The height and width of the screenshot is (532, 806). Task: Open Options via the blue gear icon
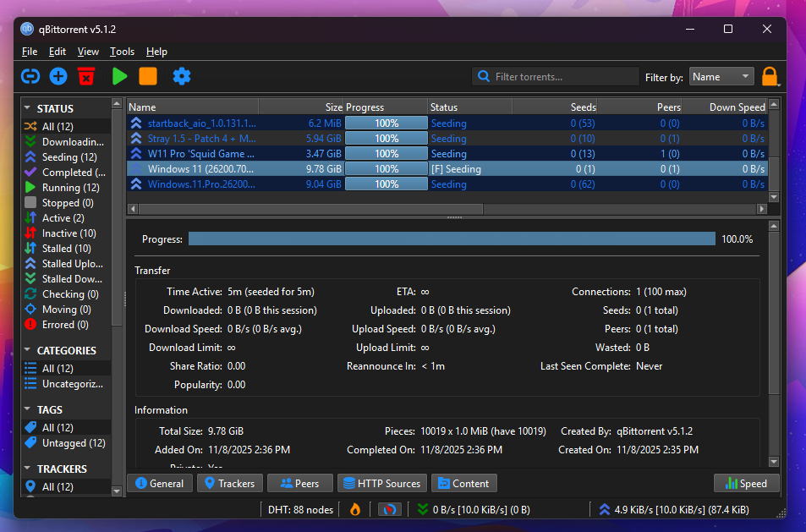182,76
